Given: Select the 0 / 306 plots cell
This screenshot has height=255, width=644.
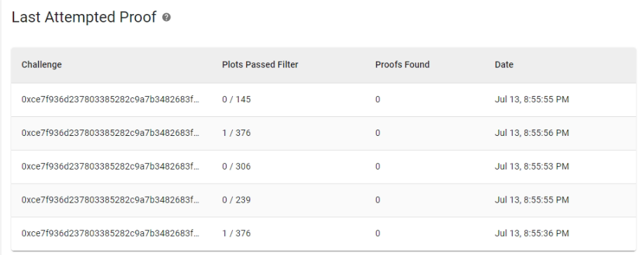Looking at the screenshot, I should (236, 167).
